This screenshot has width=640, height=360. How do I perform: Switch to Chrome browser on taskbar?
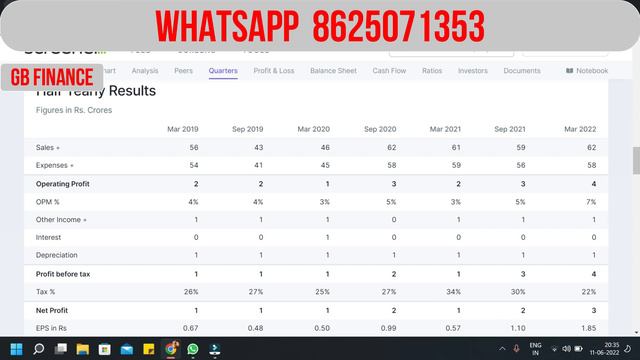[x=171, y=349]
